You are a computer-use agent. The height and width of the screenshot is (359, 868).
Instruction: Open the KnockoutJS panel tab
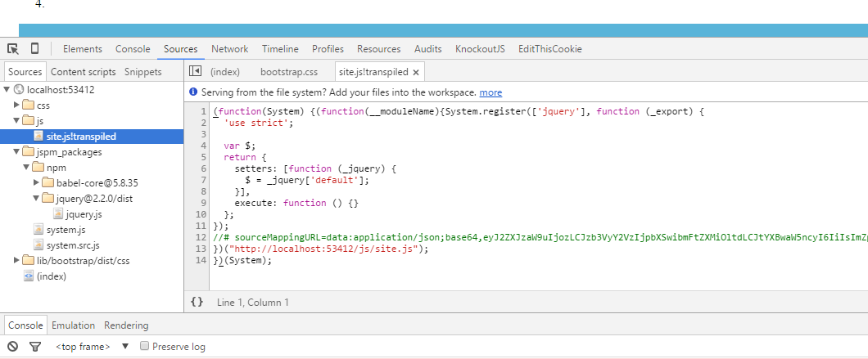coord(480,49)
